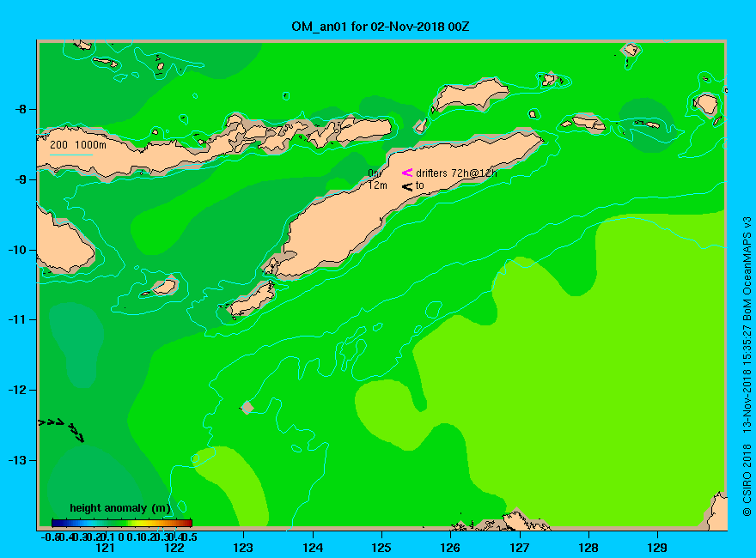Click the small diamond-shaped islet near 123E 12.2S

coord(247,407)
